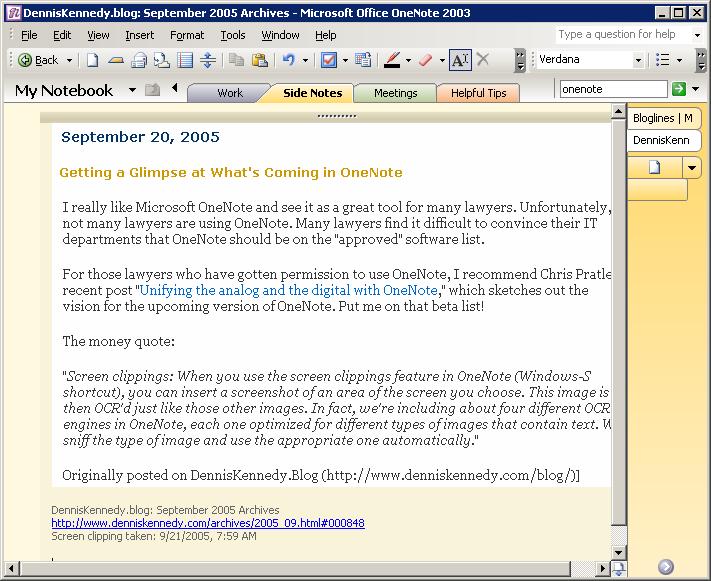Select the Bloglines page tab

point(663,118)
